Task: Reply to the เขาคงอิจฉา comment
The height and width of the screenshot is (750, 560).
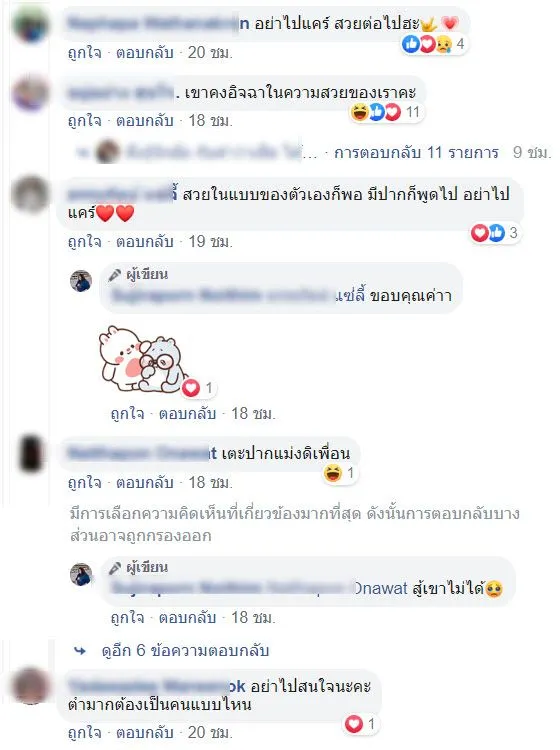Action: click(144, 121)
